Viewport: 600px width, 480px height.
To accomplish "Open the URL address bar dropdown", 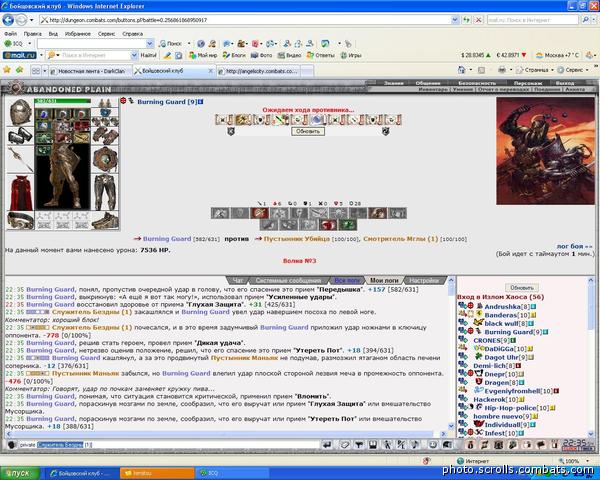I will pyautogui.click(x=455, y=20).
